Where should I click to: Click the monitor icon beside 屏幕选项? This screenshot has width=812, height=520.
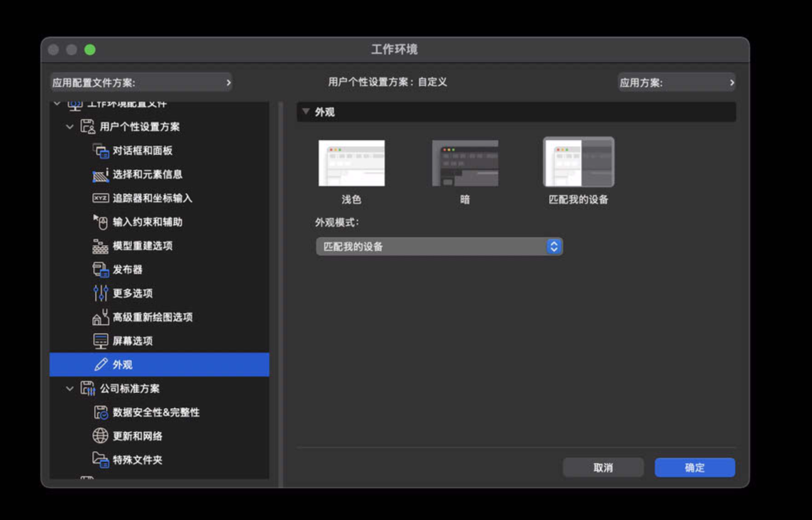click(101, 341)
